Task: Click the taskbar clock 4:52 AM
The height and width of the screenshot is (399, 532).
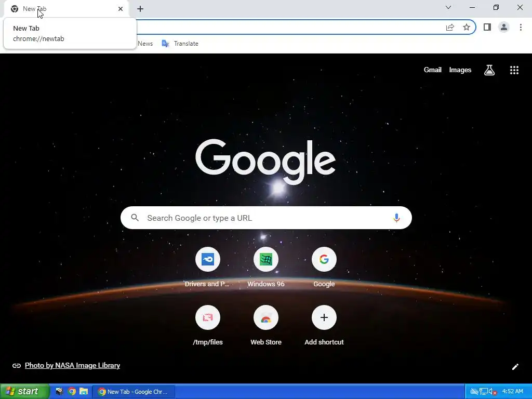Action: (512, 391)
